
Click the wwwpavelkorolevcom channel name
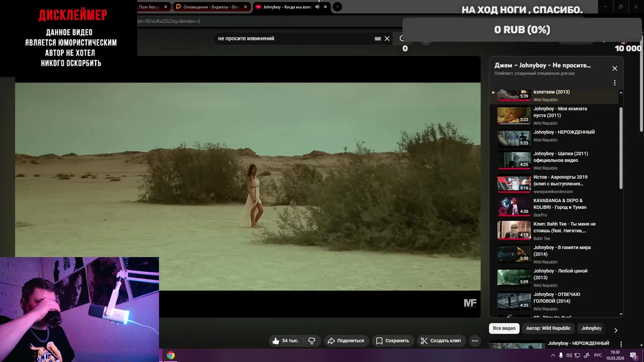[553, 192]
